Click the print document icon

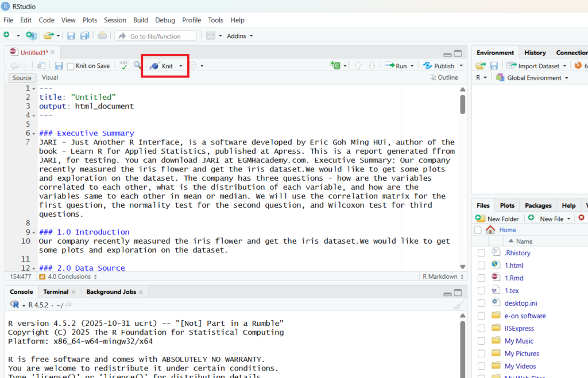(102, 36)
